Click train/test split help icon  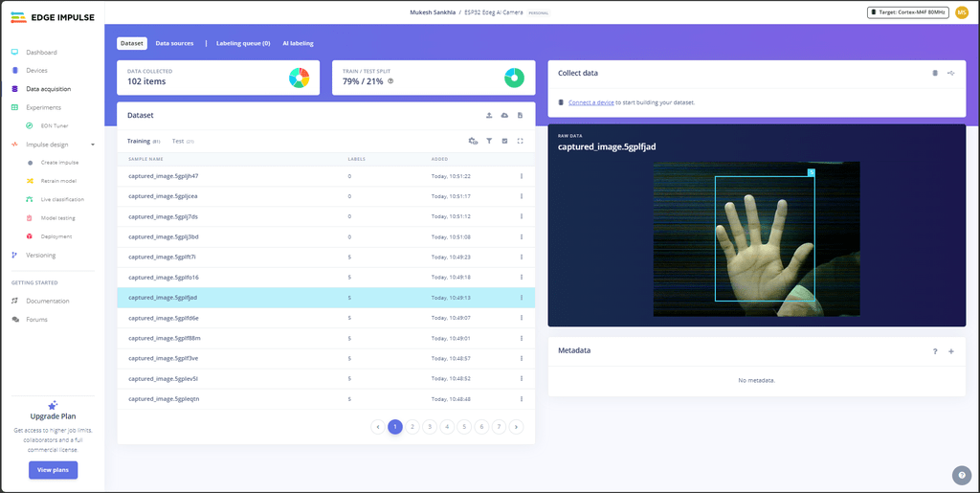coord(390,81)
